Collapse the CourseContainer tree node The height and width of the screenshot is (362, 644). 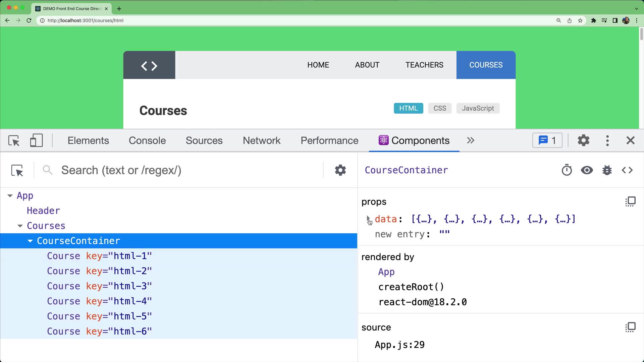click(31, 241)
